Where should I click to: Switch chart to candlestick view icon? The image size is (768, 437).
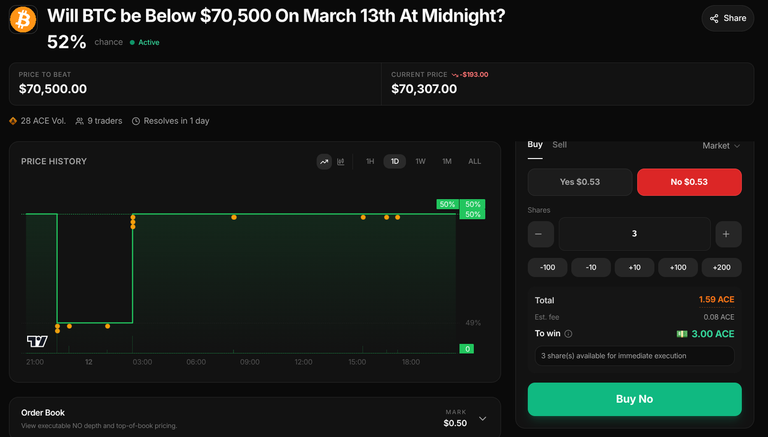[x=341, y=161]
